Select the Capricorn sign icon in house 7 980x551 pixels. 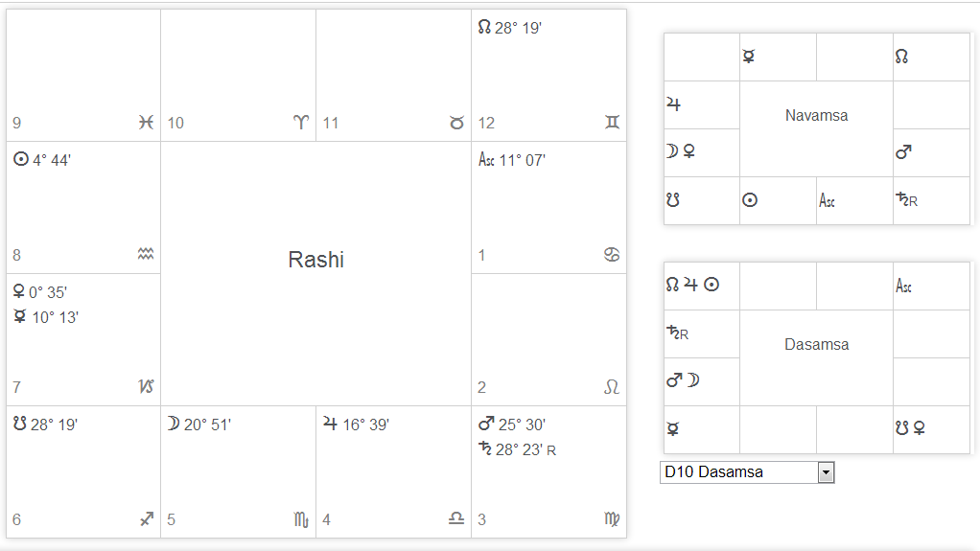click(x=146, y=387)
